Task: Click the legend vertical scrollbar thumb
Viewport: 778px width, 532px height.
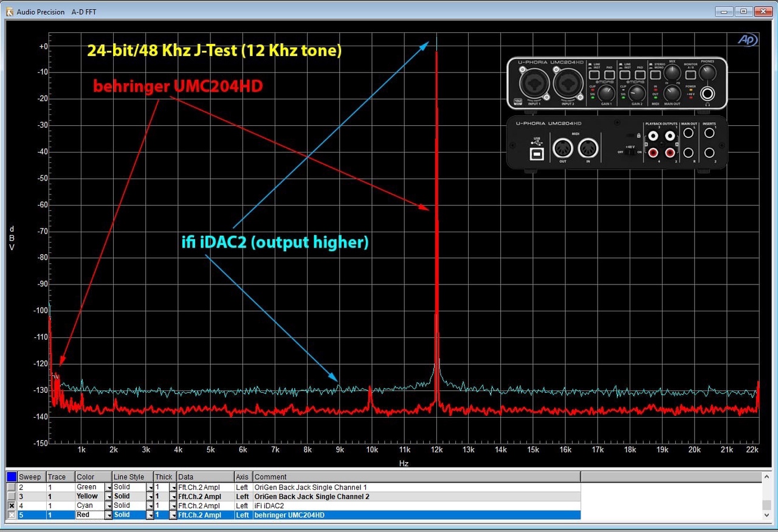Action: pyautogui.click(x=768, y=505)
